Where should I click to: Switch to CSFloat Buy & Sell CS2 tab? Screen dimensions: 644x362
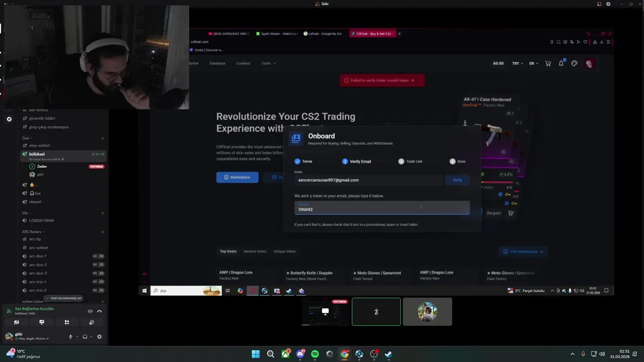pyautogui.click(x=373, y=34)
